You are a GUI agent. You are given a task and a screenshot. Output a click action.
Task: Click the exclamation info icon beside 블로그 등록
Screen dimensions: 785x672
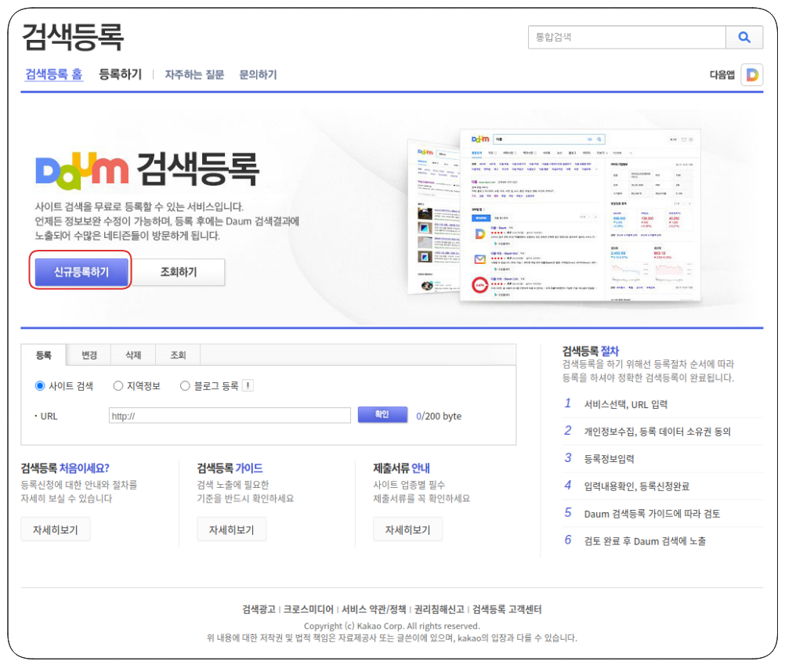click(248, 386)
